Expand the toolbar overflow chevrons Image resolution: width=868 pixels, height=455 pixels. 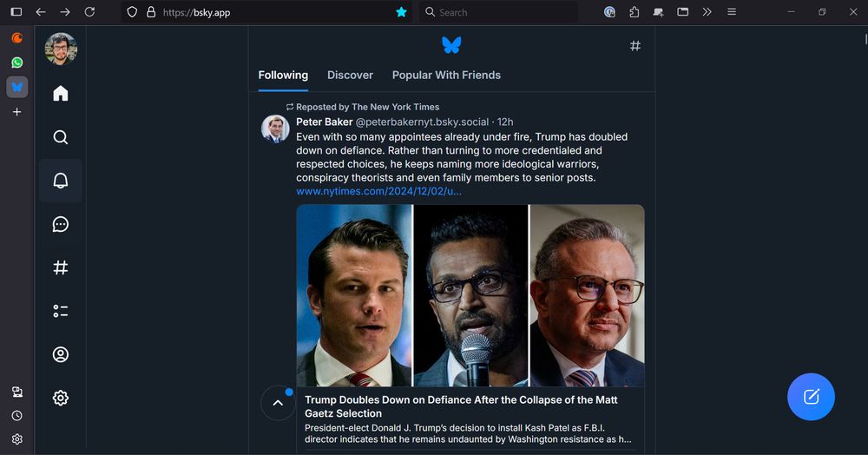[x=707, y=12]
